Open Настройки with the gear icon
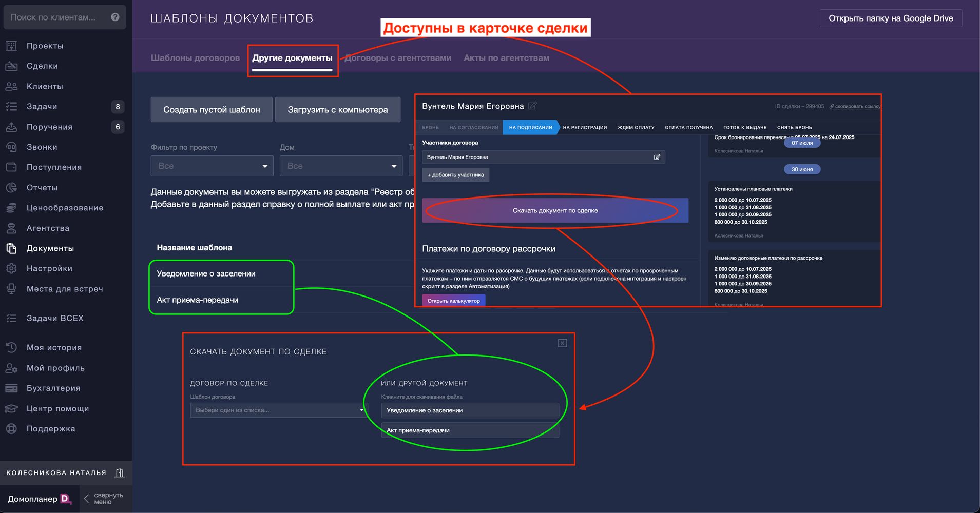 [x=11, y=269]
